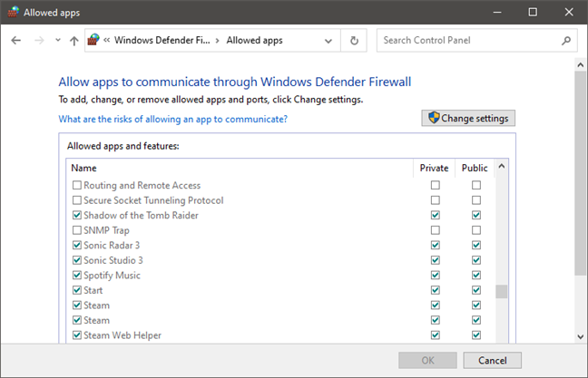
Task: Select the SNMP Trap row text
Action: (106, 230)
